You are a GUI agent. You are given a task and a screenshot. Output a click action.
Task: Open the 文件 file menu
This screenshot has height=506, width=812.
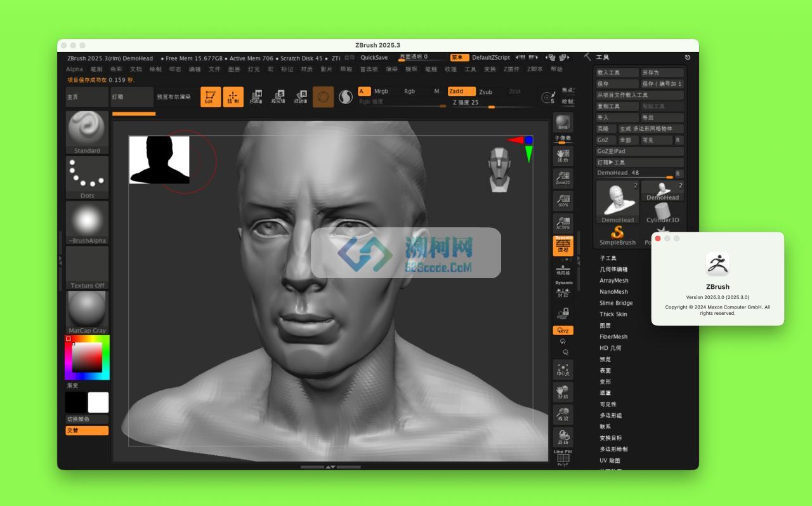click(214, 69)
